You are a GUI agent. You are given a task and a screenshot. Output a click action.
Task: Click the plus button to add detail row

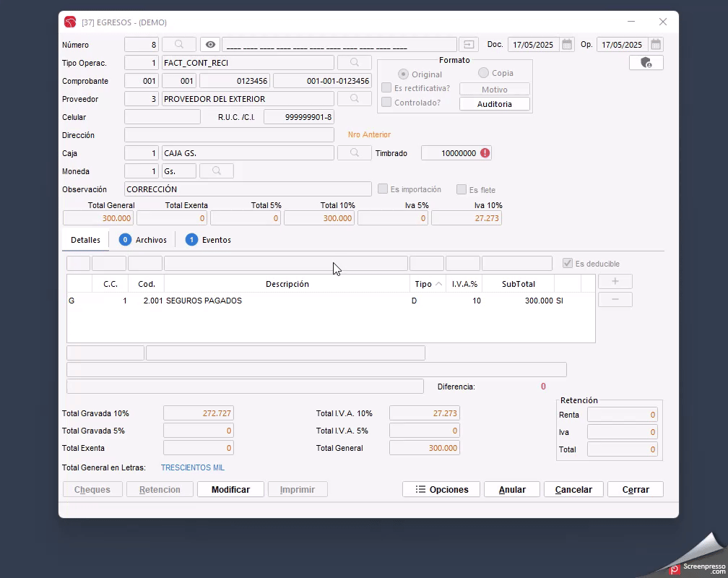coord(615,282)
